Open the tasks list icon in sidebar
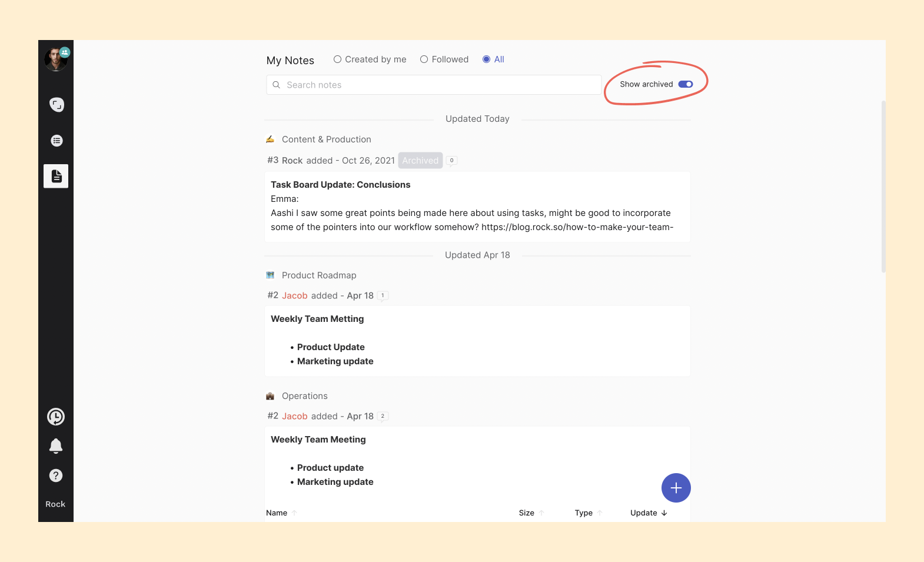 (x=56, y=141)
